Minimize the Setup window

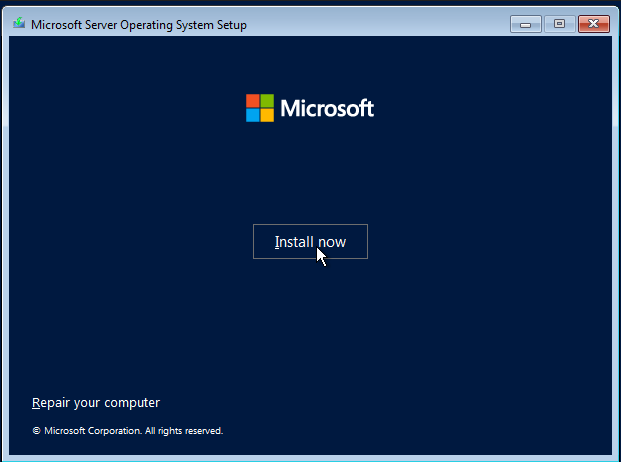[526, 25]
